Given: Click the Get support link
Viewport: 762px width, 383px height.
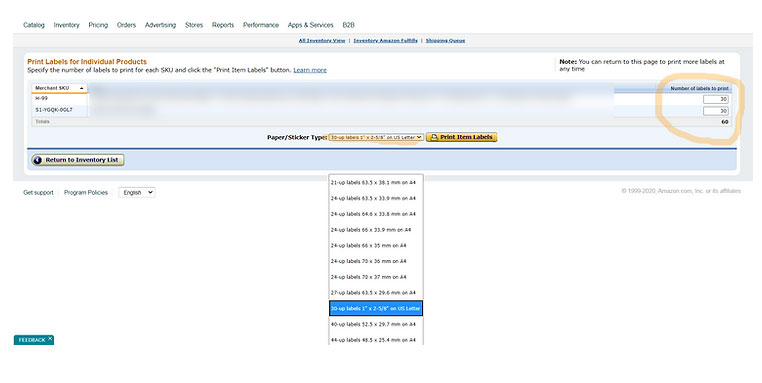Looking at the screenshot, I should (x=38, y=192).
